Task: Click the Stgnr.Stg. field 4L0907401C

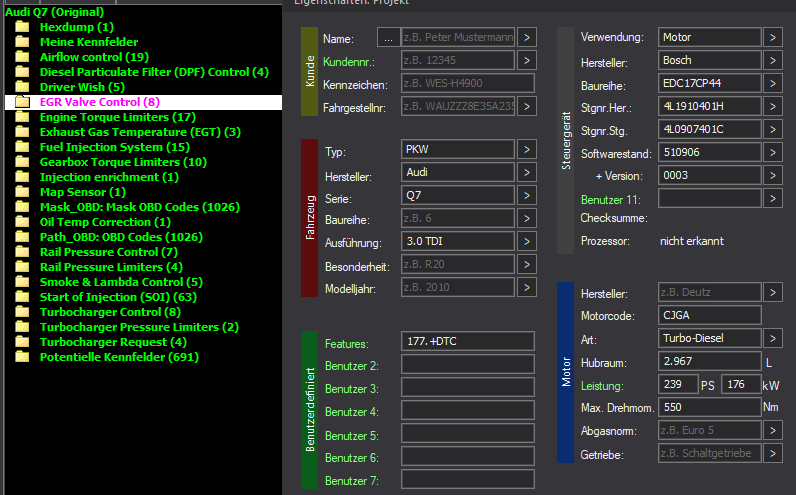Action: coord(710,129)
